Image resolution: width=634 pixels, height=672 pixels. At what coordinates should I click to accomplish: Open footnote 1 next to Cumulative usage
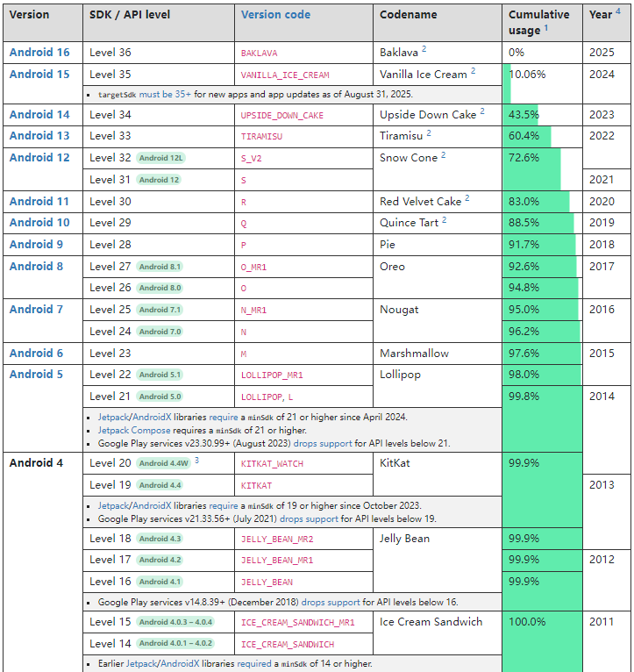(x=546, y=27)
